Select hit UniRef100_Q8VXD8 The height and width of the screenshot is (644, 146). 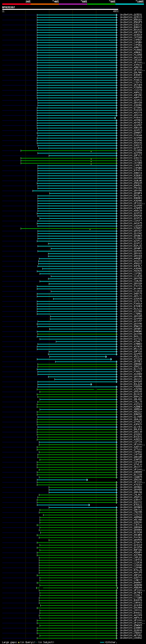pyautogui.click(x=131, y=103)
